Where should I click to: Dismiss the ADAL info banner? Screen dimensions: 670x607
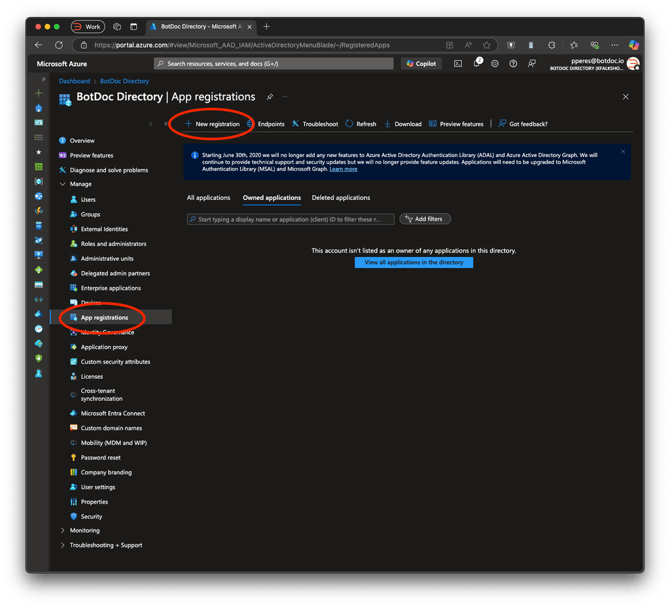pos(623,152)
